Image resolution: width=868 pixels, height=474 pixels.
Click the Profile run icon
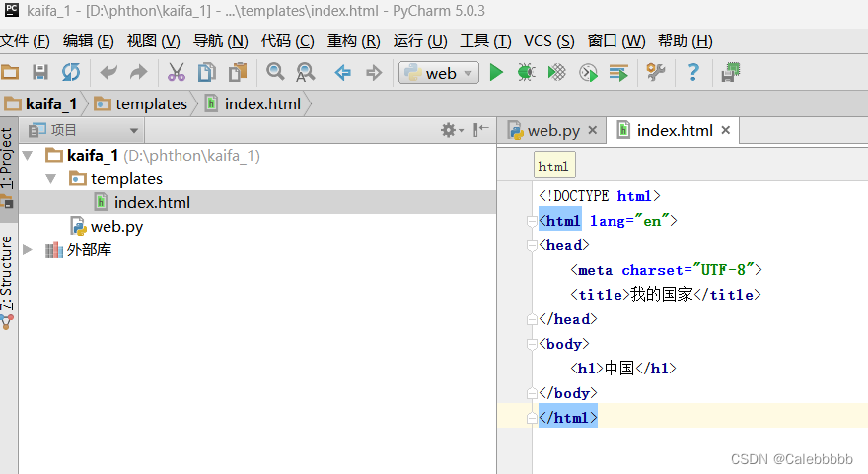[588, 73]
